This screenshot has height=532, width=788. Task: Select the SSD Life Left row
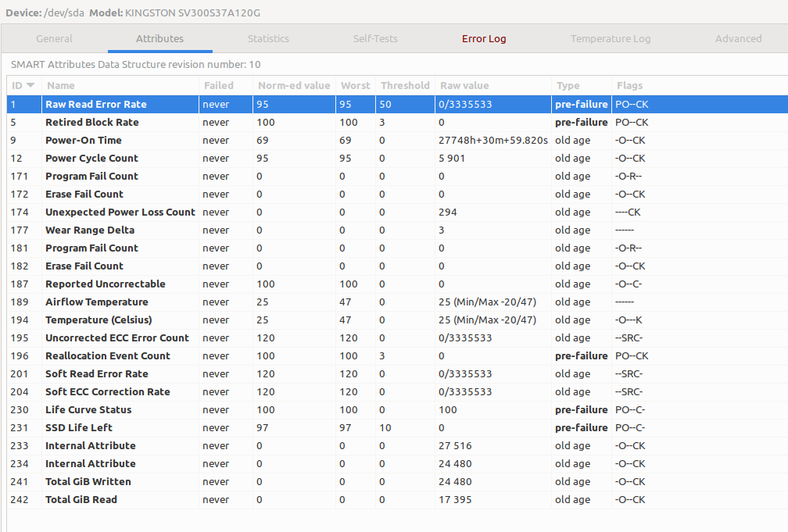tap(397, 427)
